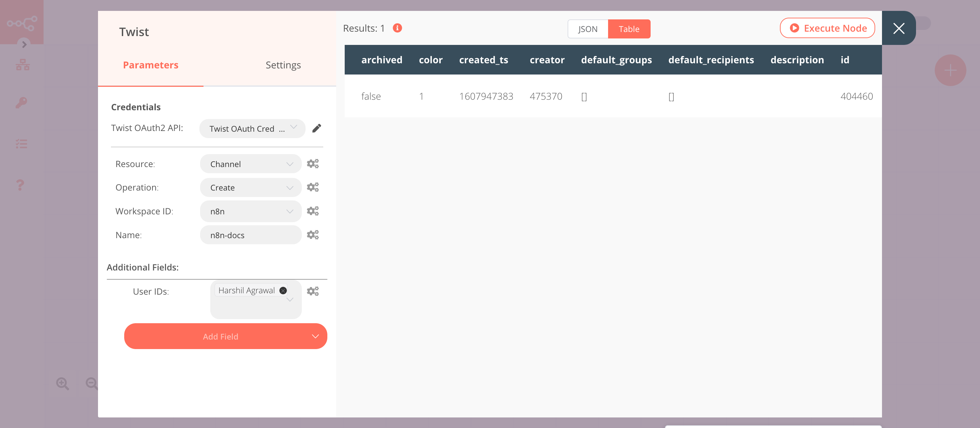980x428 pixels.
Task: Click the Execute Node play button icon
Action: 794,28
